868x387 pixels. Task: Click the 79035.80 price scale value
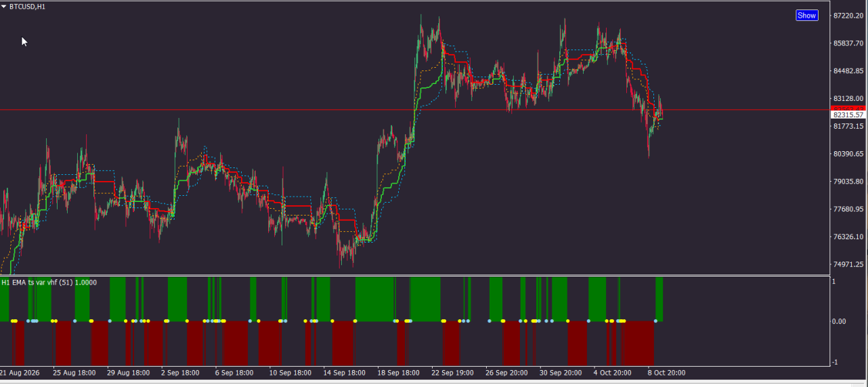848,182
